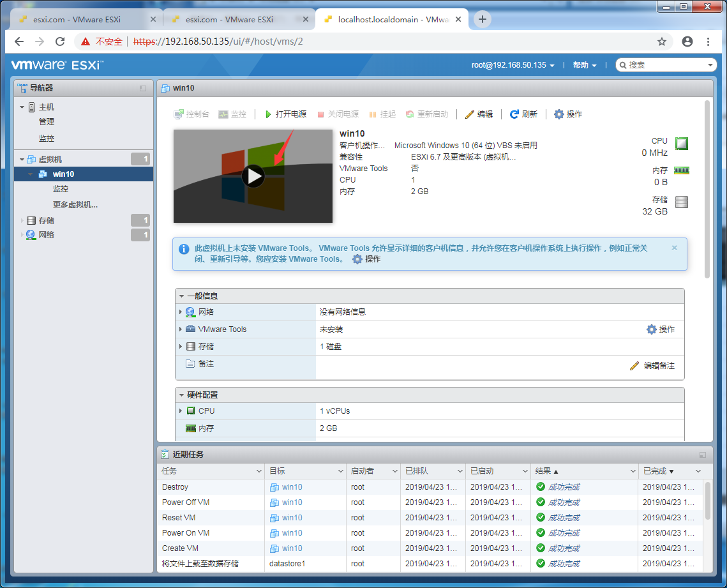Click the Refresh (刷新) toolbar button
The height and width of the screenshot is (588, 727).
tap(523, 114)
